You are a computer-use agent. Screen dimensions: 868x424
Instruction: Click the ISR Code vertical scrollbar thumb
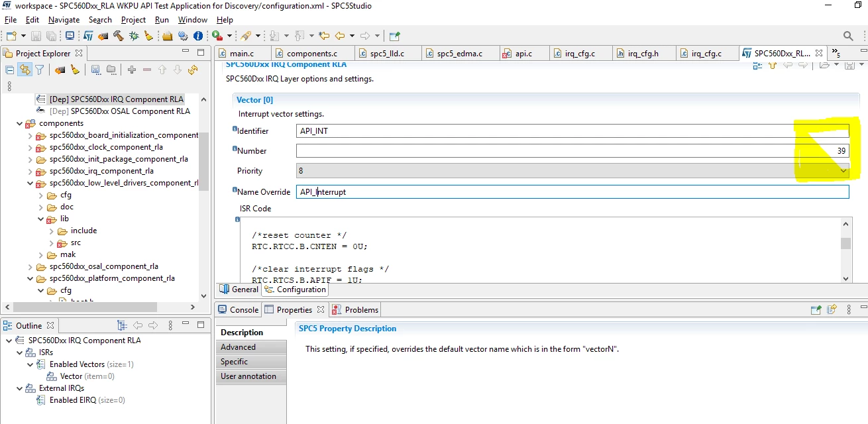pos(845,243)
